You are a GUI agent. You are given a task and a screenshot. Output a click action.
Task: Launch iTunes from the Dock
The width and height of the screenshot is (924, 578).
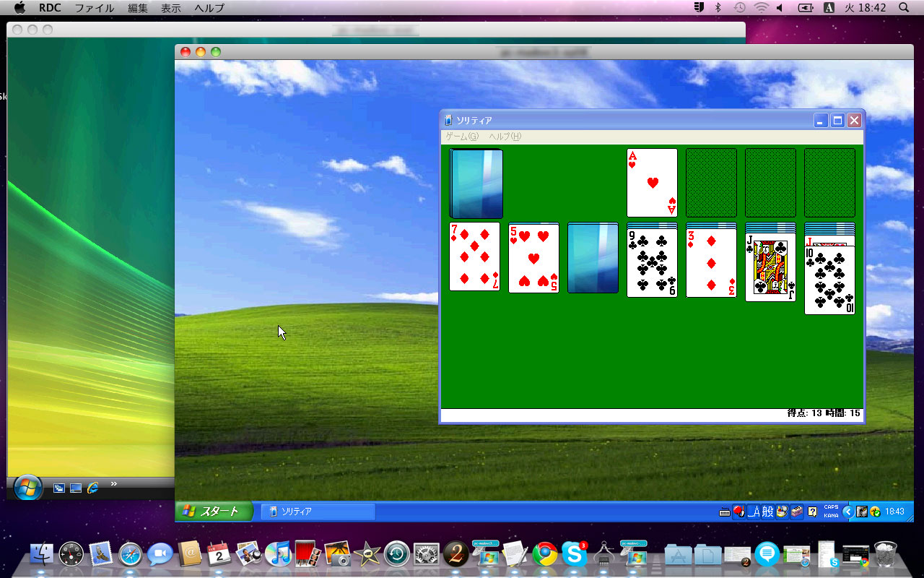278,554
